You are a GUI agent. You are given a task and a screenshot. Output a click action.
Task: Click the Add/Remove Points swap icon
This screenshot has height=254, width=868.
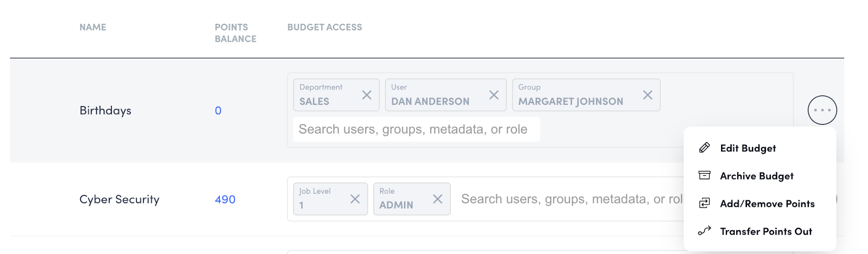tap(704, 203)
